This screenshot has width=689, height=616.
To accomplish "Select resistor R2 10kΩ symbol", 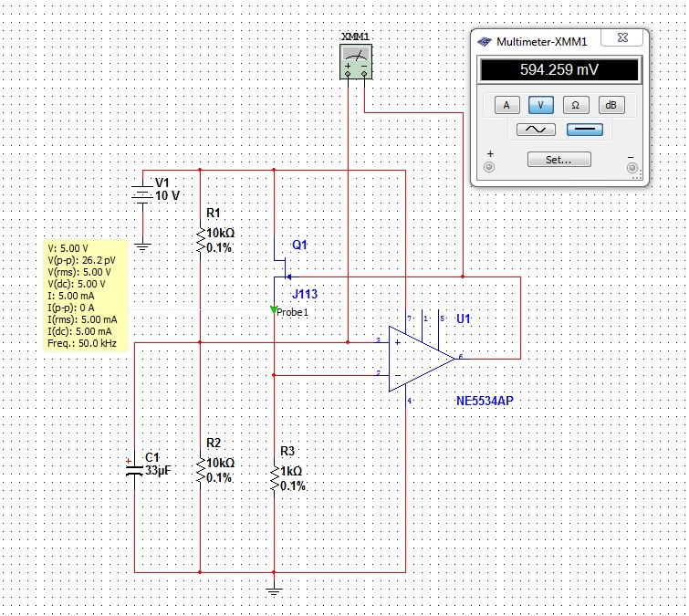I will (201, 470).
